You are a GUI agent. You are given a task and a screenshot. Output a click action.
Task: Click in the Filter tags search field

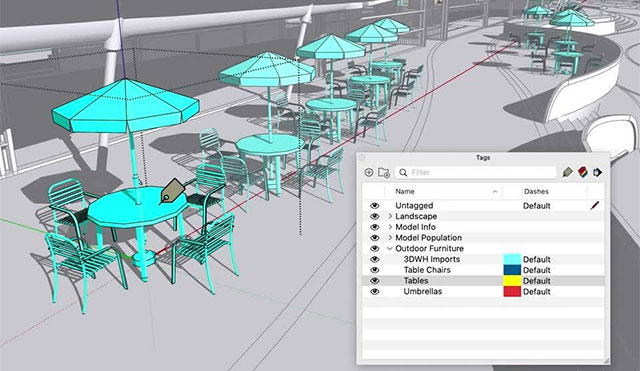[476, 173]
